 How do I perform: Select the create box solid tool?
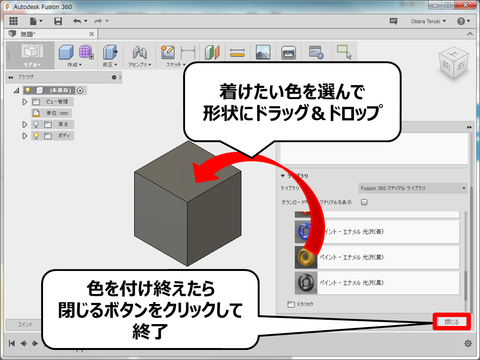[x=66, y=52]
